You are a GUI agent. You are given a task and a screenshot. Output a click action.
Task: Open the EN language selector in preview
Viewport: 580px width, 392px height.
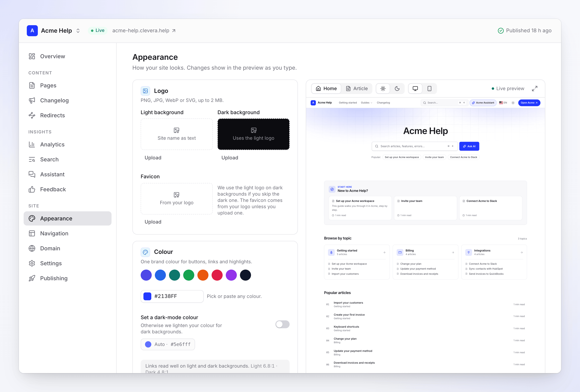503,103
